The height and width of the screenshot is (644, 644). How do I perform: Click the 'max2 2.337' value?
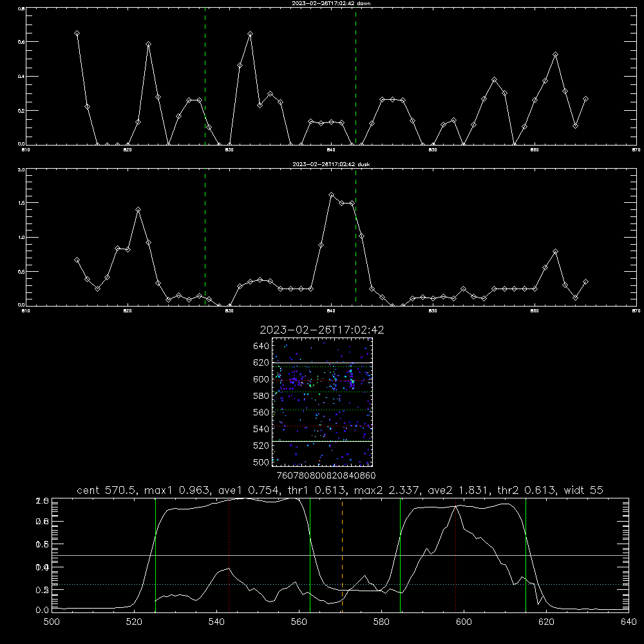388,490
